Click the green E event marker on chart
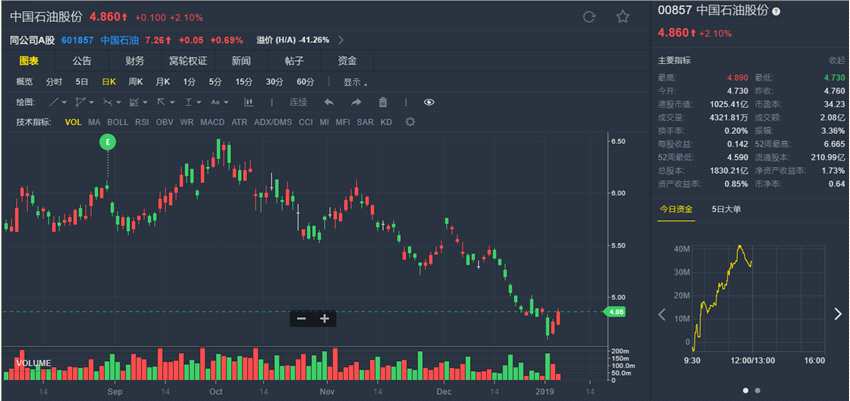This screenshot has width=850, height=401. [x=108, y=142]
